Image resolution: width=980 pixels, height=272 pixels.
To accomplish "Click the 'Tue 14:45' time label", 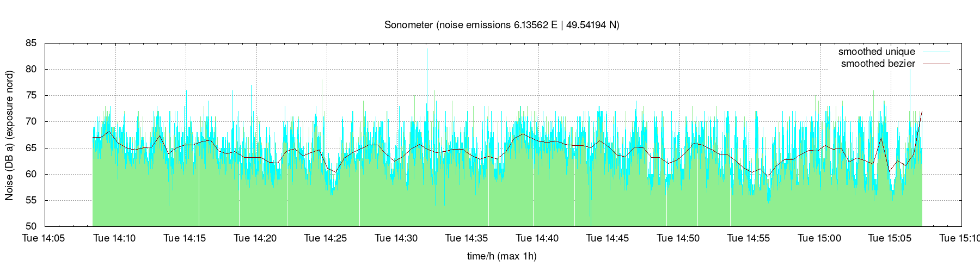I will click(608, 238).
